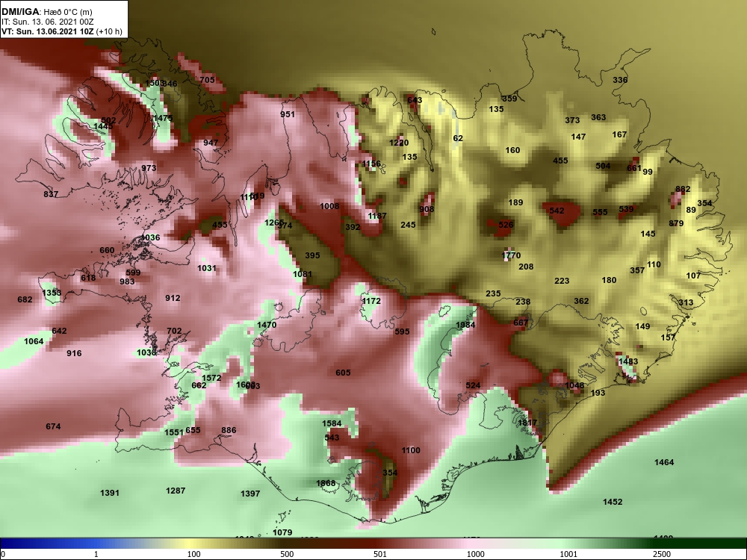Click the '501' label on the color scale

(379, 554)
